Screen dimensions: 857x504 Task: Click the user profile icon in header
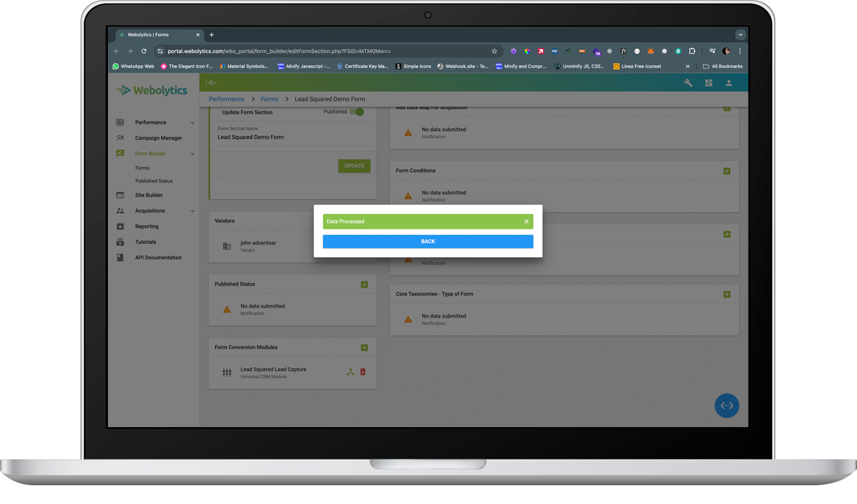point(728,83)
